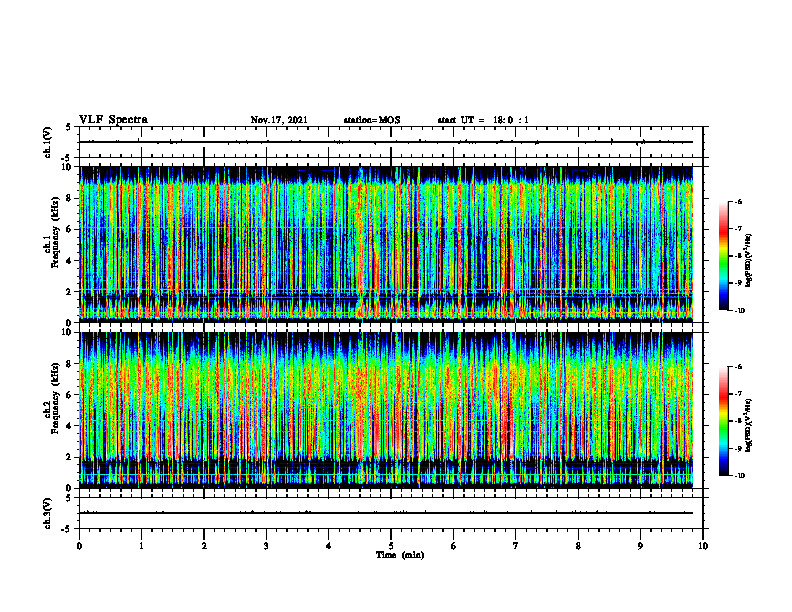This screenshot has height=612, width=792.
Task: Click the "-10" label on ch.2 colorbar
Action: pos(739,476)
